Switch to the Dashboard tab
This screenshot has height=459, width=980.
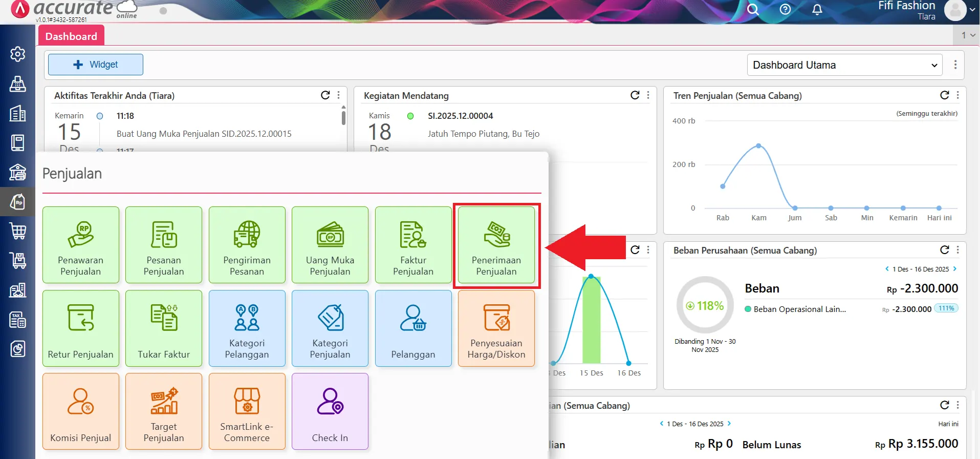(x=71, y=36)
